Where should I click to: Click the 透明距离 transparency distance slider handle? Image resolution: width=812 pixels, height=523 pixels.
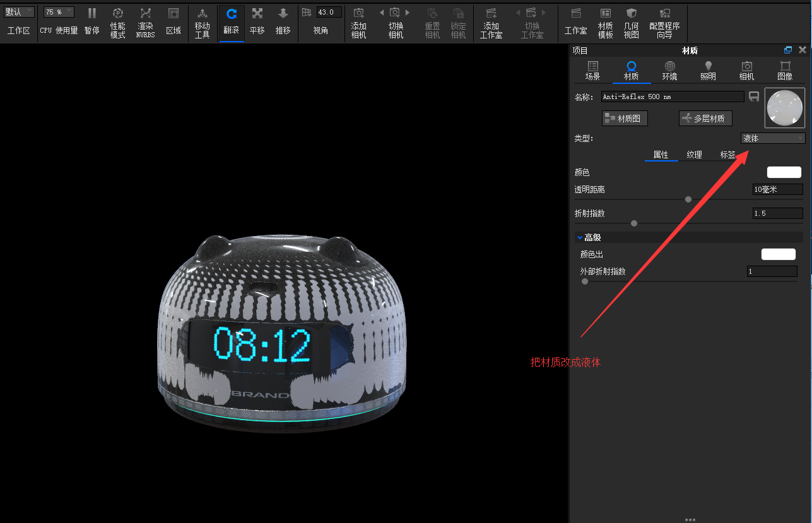pos(688,199)
